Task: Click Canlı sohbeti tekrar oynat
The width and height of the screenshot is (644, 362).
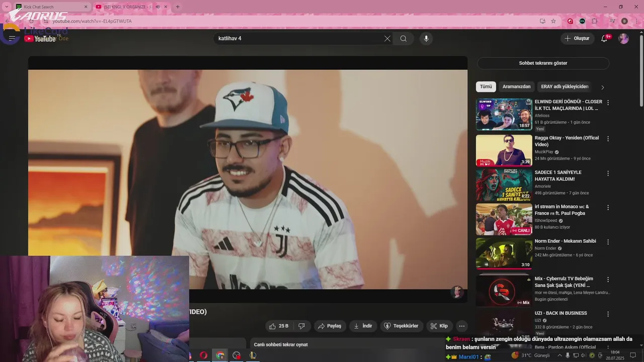Action: 281,345
